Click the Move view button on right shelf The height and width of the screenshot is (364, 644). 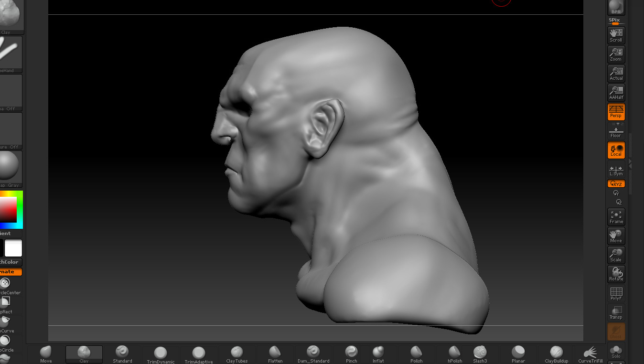616,236
